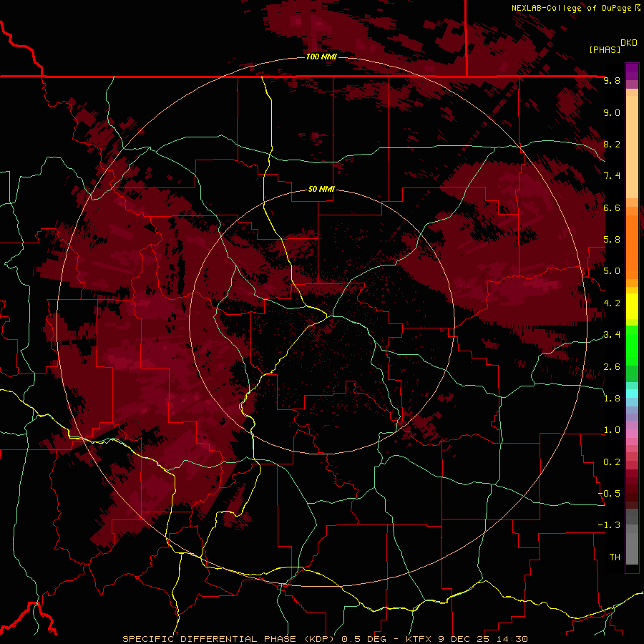
Task: Pick the orange segment of color bar
Action: (x=632, y=246)
